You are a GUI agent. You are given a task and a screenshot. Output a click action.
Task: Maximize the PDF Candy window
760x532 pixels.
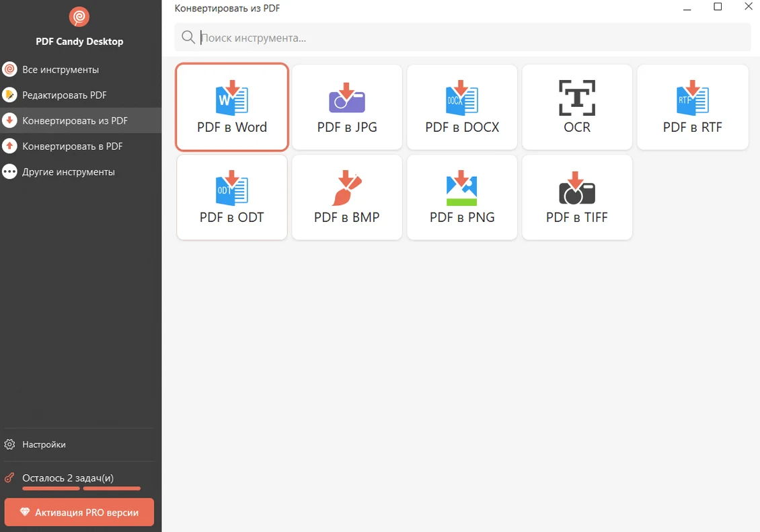tap(718, 7)
